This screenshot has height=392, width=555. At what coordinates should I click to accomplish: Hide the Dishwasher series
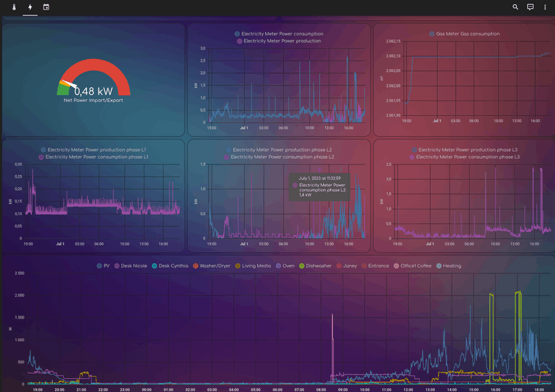pos(315,266)
